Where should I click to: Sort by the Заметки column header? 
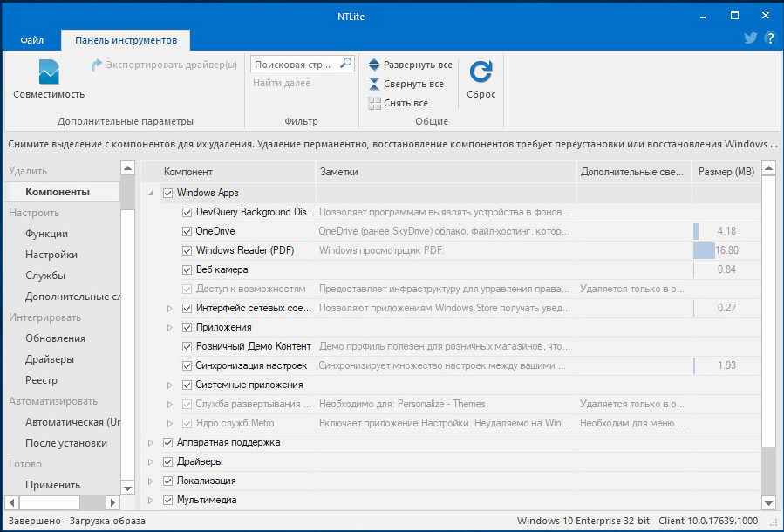coord(446,172)
